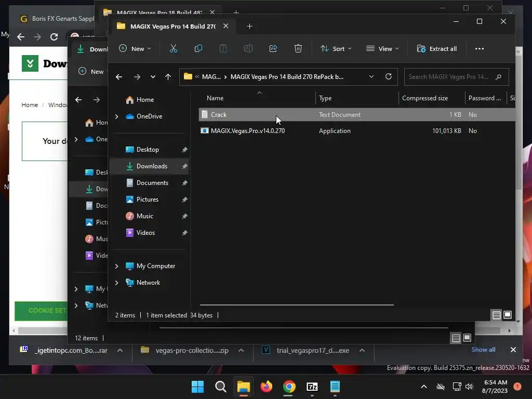Sort by the Name column header

click(215, 98)
